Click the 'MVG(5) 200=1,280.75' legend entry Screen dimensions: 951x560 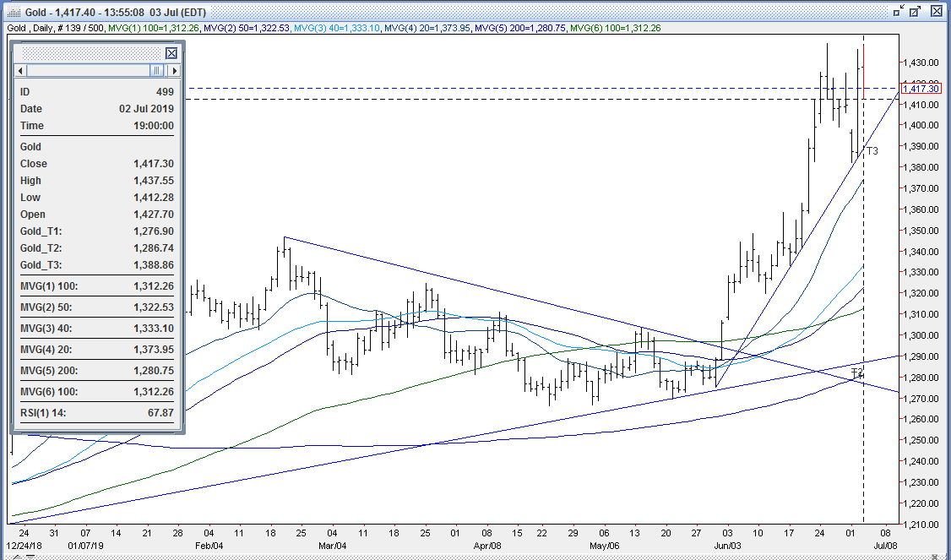tap(520, 28)
